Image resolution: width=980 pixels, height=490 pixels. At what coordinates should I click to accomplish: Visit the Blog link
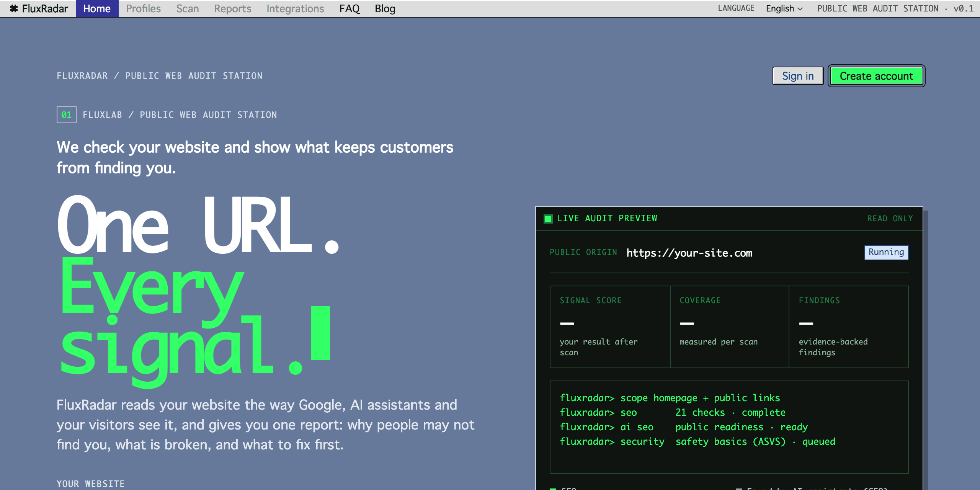[x=385, y=8]
